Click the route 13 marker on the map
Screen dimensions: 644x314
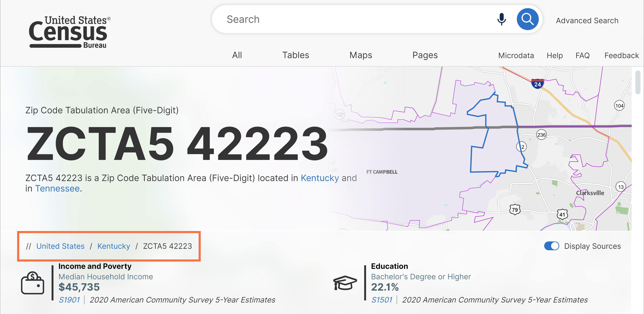pyautogui.click(x=621, y=187)
